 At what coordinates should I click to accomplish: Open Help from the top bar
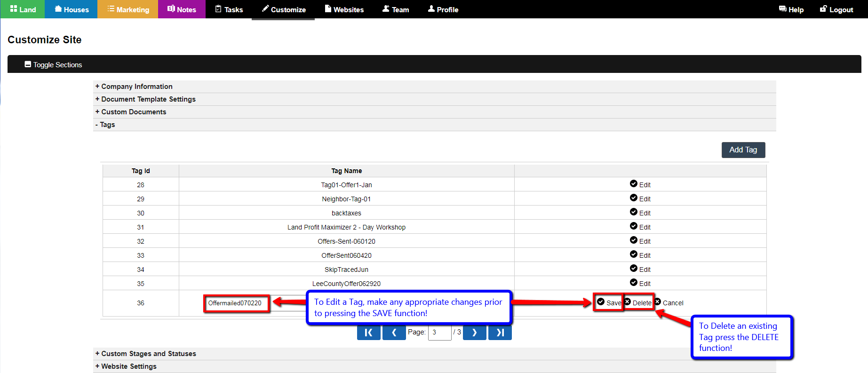791,9
